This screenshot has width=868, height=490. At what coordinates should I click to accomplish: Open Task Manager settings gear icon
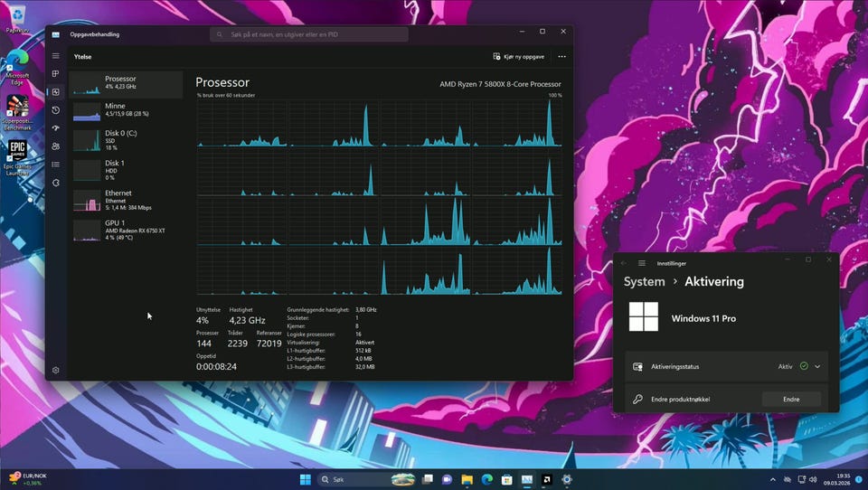tap(55, 371)
